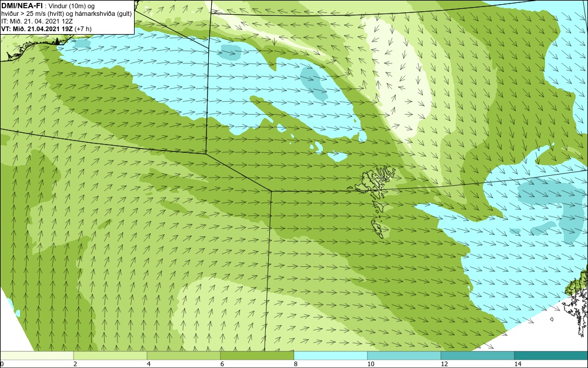Screen dimensions: 588x368
Task: Click the legend scale label "6"
Action: point(222,364)
